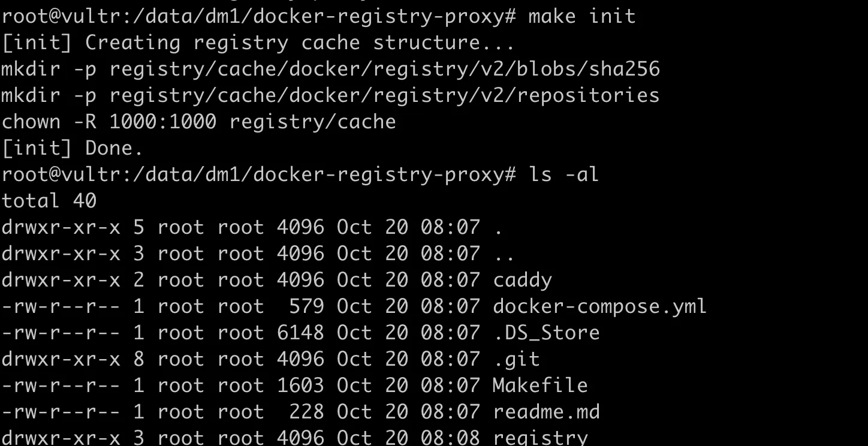Image resolution: width=868 pixels, height=446 pixels.
Task: Click the 'make init' command text
Action: [x=581, y=16]
